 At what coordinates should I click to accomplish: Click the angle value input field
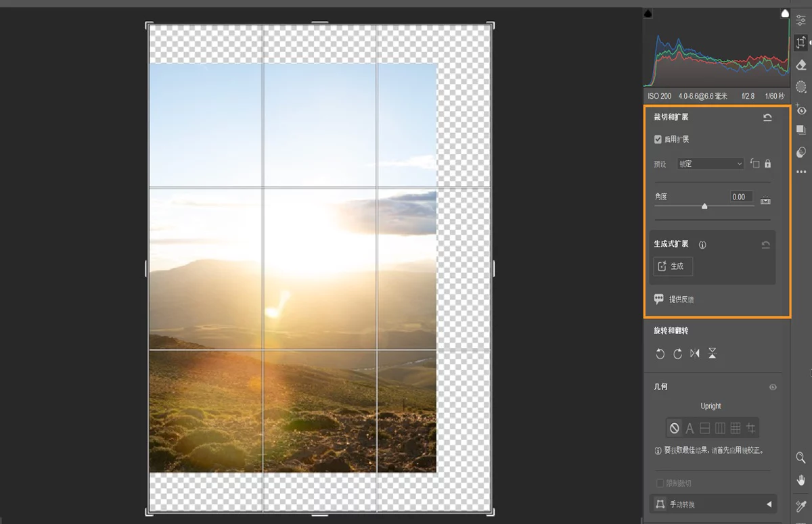741,197
